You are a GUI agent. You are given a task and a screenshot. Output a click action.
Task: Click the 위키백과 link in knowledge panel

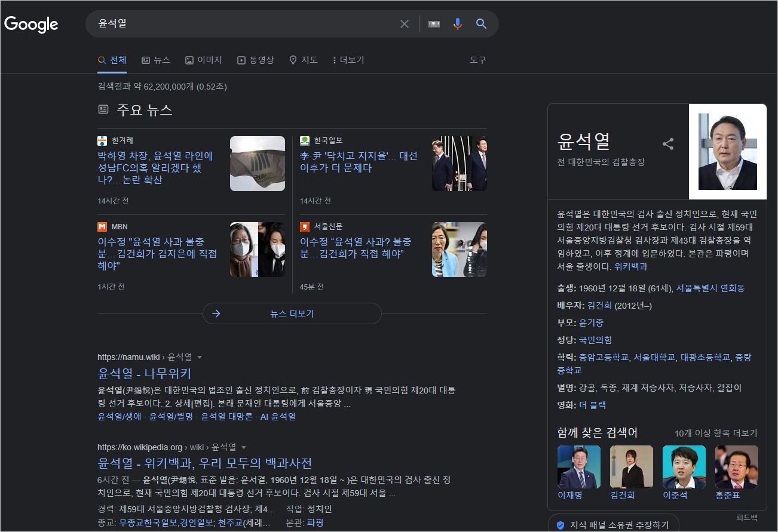pos(631,267)
